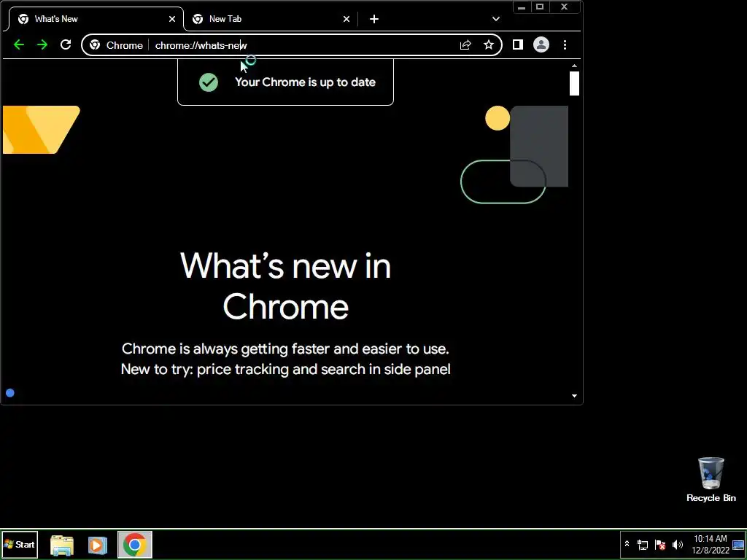Image resolution: width=747 pixels, height=560 pixels.
Task: Click the Chrome site info chip in address bar
Action: 116,45
